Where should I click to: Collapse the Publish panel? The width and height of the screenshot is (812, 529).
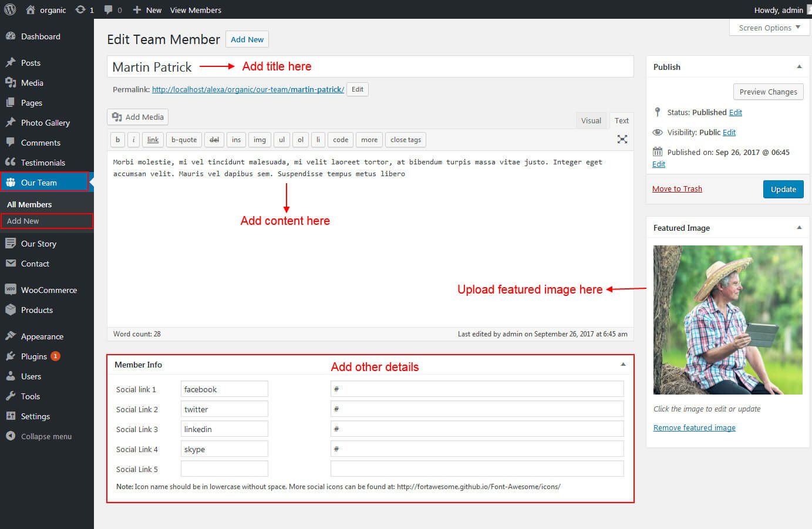pos(799,67)
